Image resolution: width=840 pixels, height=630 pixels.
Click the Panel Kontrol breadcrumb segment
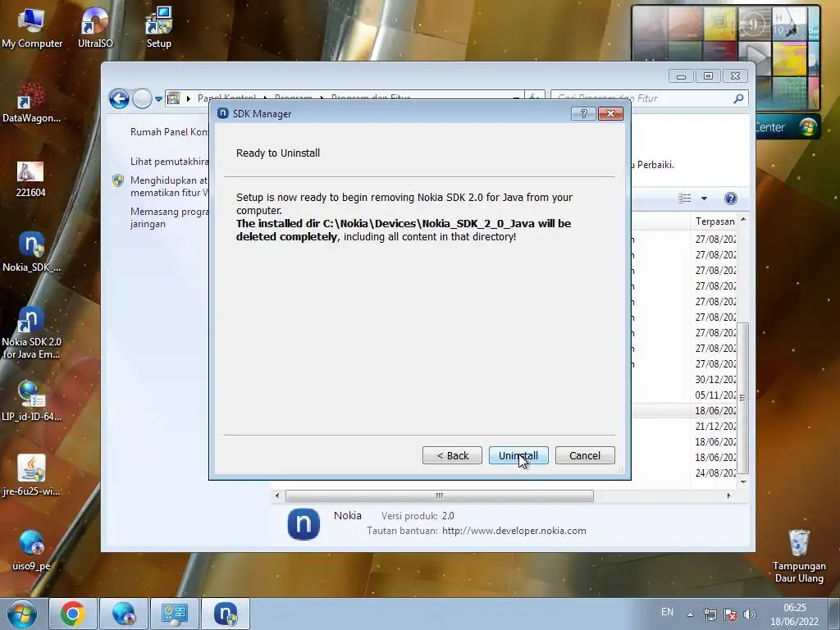pyautogui.click(x=226, y=98)
